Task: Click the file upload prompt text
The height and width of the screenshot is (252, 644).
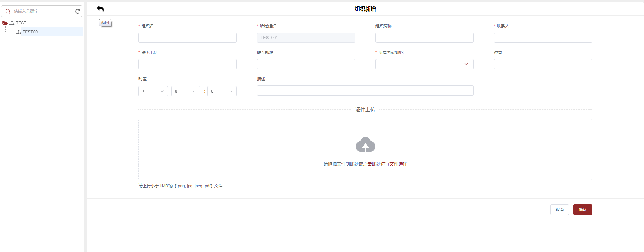Action: click(x=365, y=164)
